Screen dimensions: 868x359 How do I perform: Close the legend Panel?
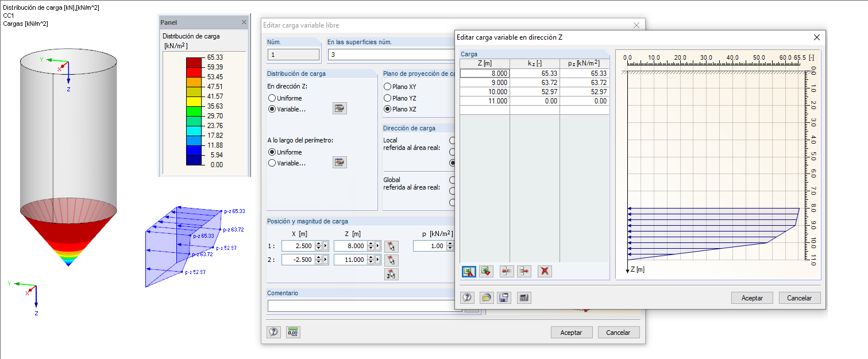(244, 22)
